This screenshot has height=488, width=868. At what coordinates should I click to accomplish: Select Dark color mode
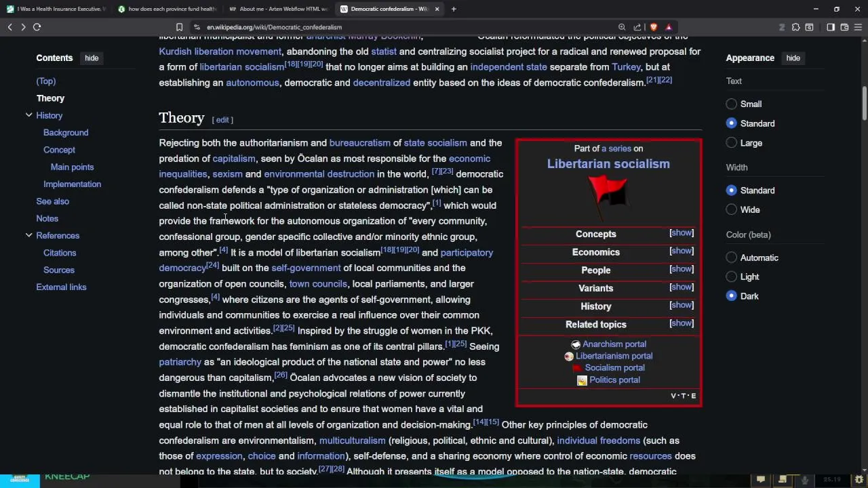[731, 296]
